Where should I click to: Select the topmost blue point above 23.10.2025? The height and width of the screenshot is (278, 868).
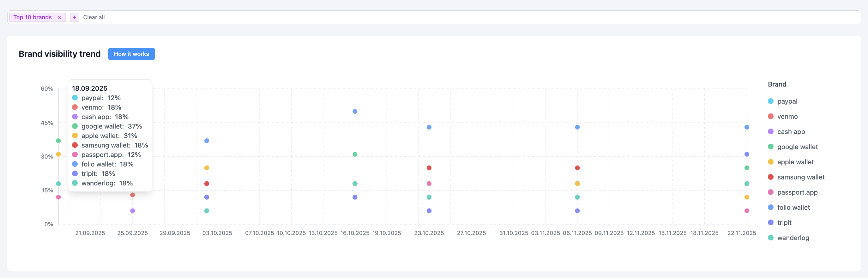coord(429,127)
